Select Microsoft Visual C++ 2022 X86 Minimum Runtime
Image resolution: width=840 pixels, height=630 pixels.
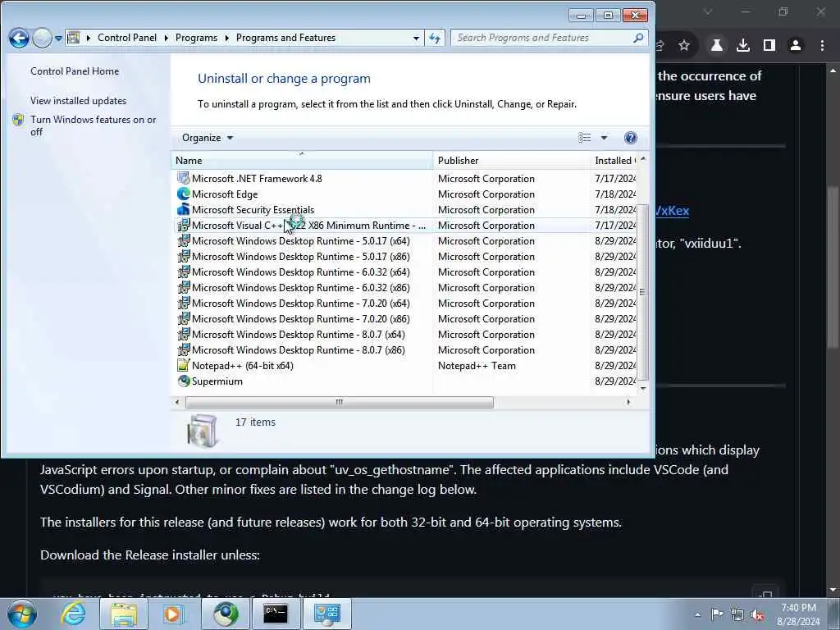click(x=300, y=226)
